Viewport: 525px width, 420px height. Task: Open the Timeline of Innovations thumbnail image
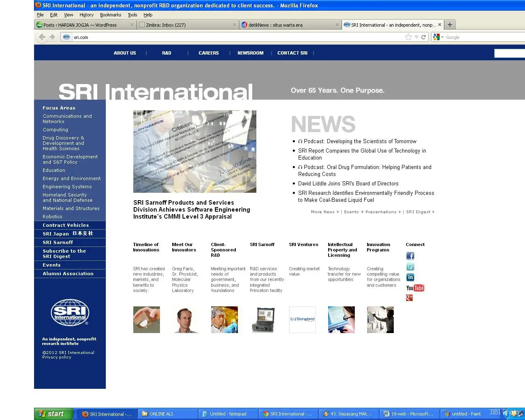146,320
